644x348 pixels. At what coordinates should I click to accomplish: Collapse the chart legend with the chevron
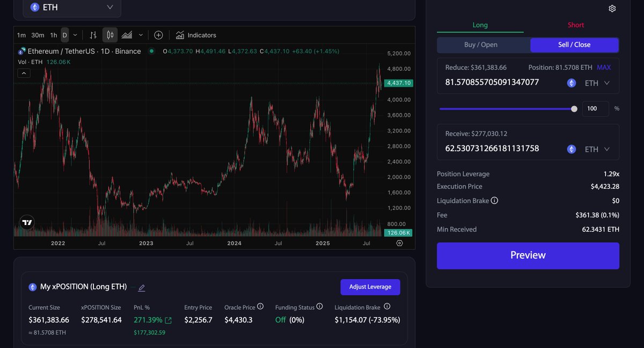[x=24, y=74]
